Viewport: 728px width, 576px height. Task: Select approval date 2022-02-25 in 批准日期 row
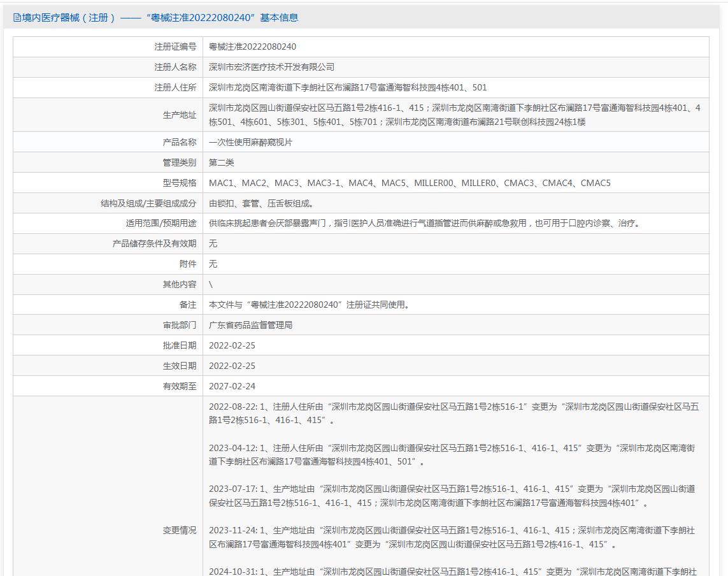coord(232,346)
